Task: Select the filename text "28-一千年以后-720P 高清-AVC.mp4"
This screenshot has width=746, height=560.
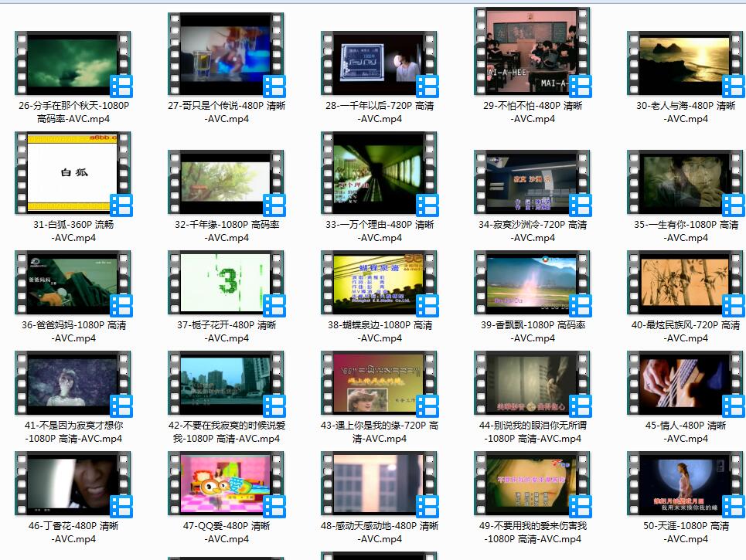Action: [x=380, y=112]
